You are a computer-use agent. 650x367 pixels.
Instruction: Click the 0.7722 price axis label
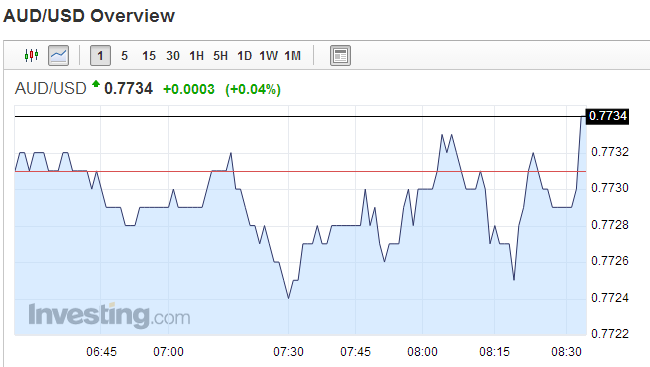609,334
